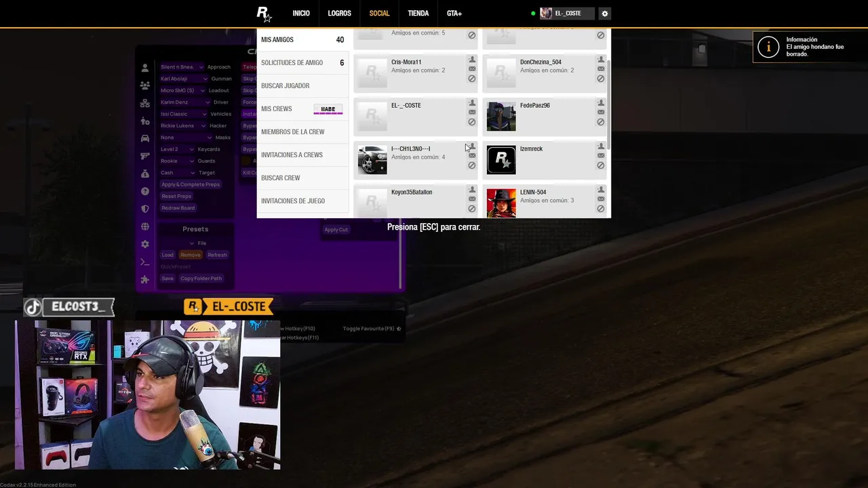Open the Hacker dropdown showing Rickie Lukens
This screenshot has height=488, width=868.
[182, 125]
